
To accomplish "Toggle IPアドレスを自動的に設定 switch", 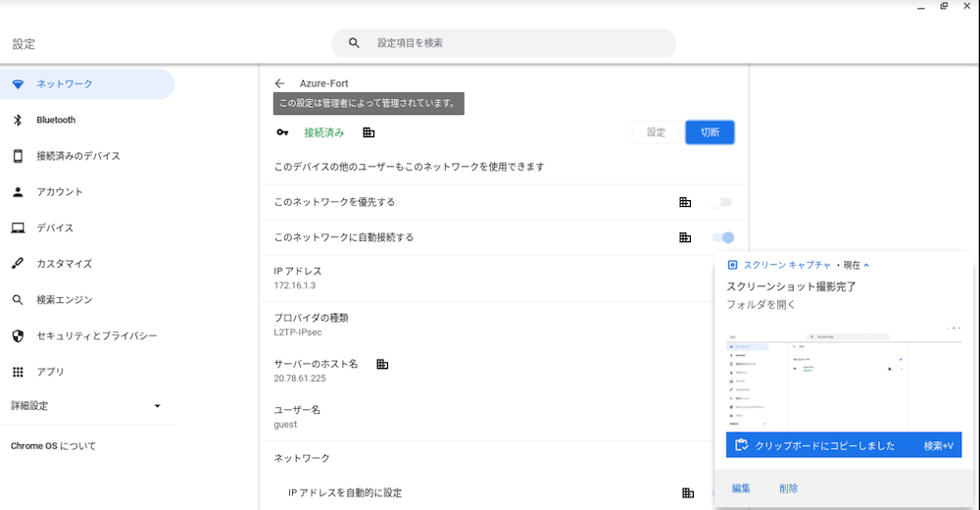I will tap(722, 492).
